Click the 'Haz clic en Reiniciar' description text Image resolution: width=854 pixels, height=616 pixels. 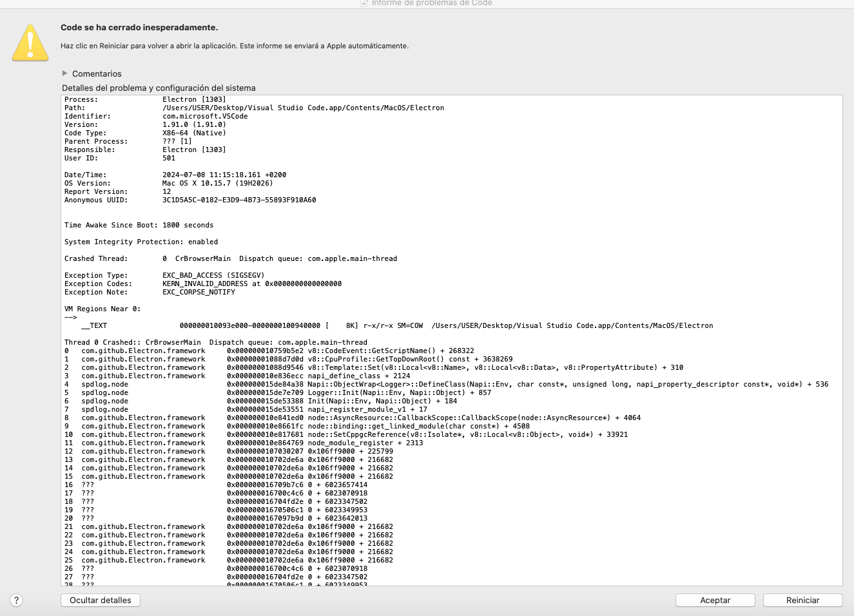pos(235,46)
